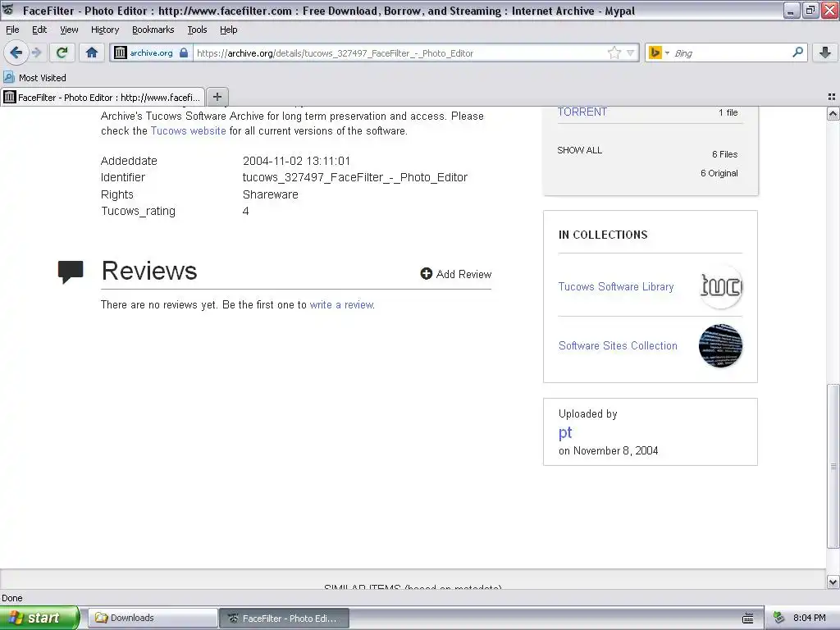Switch to Downloads taskbar window
The image size is (840, 630).
coord(153,618)
